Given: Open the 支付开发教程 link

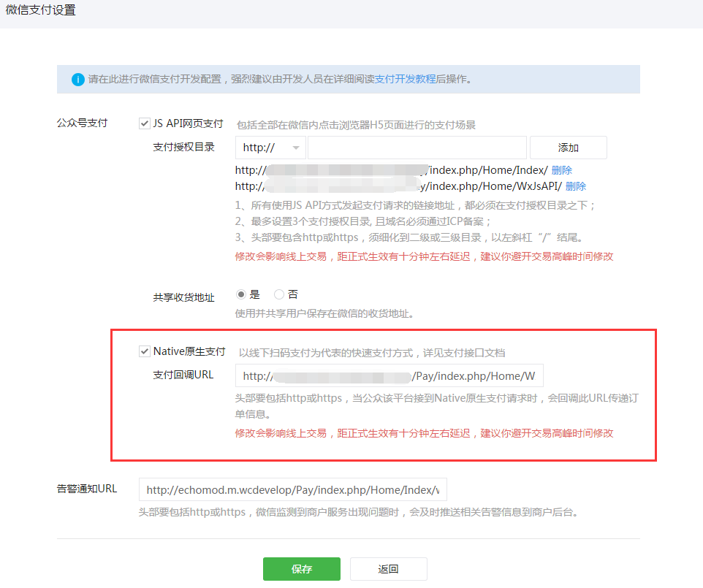Looking at the screenshot, I should click(405, 79).
